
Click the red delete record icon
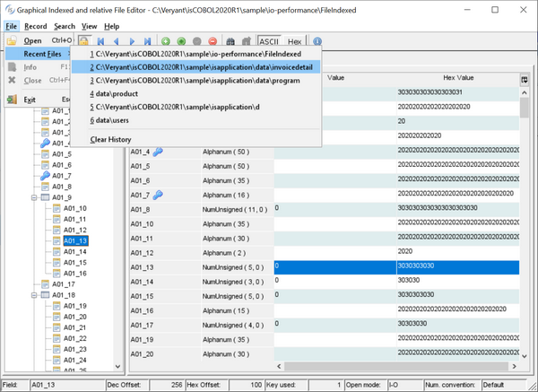(213, 41)
